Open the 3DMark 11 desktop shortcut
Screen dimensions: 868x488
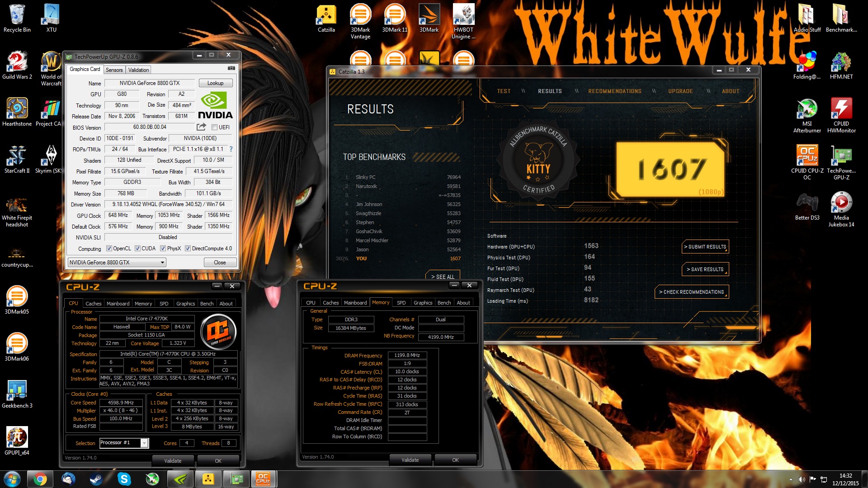coord(395,19)
